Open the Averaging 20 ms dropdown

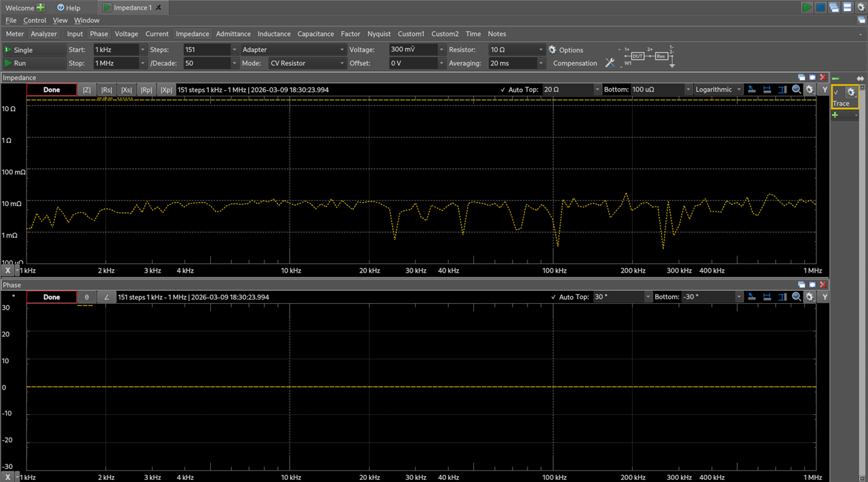point(540,63)
